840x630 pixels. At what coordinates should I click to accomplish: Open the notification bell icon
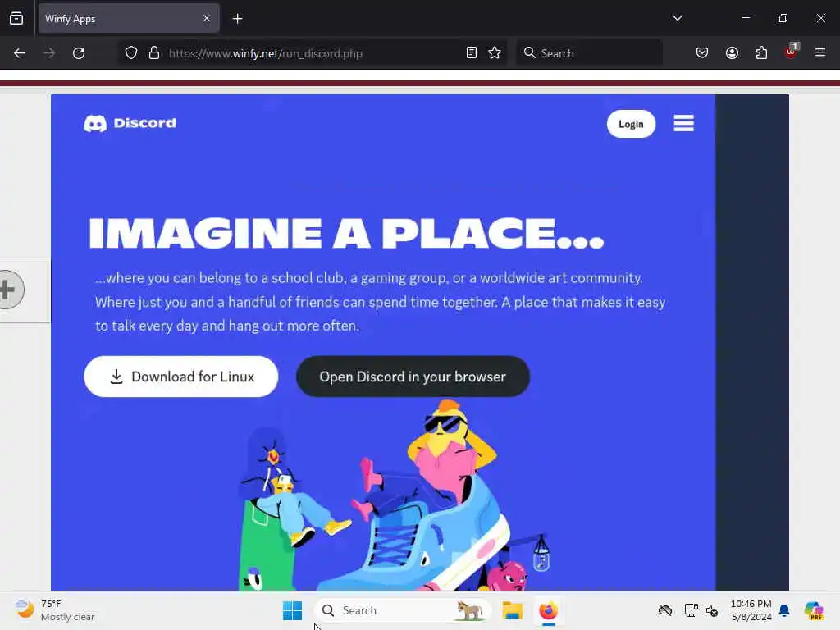click(784, 610)
